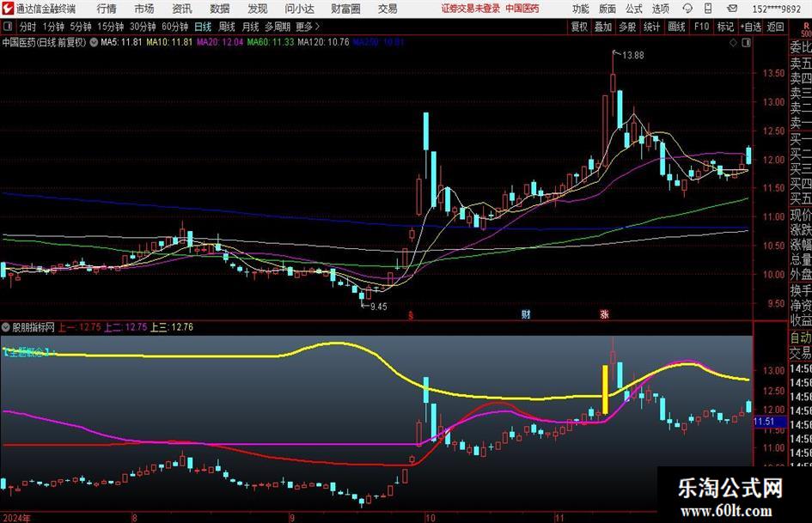This screenshot has height=523, width=812.
Task: Click the MA60: 11.33 label
Action: (271, 42)
